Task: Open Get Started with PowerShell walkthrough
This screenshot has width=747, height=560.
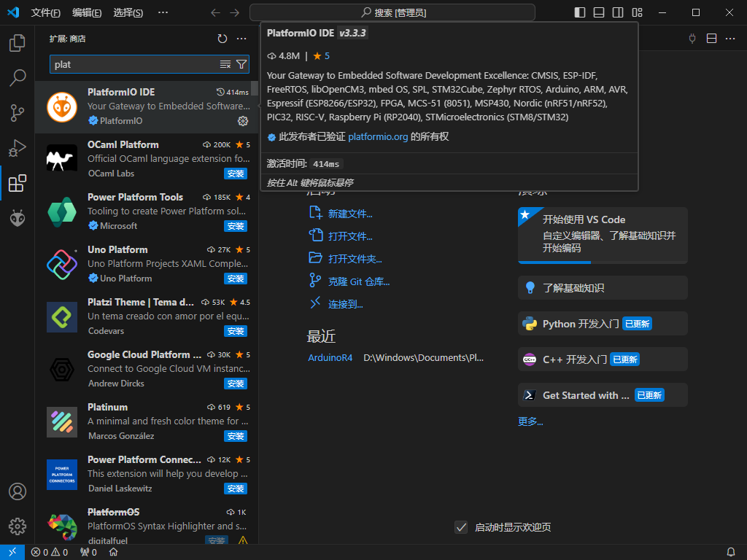Action: point(603,394)
